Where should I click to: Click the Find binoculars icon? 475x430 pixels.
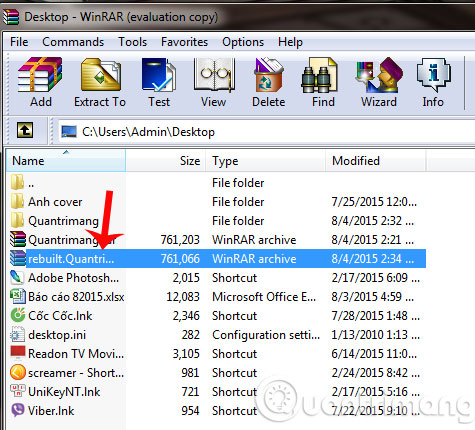[320, 75]
